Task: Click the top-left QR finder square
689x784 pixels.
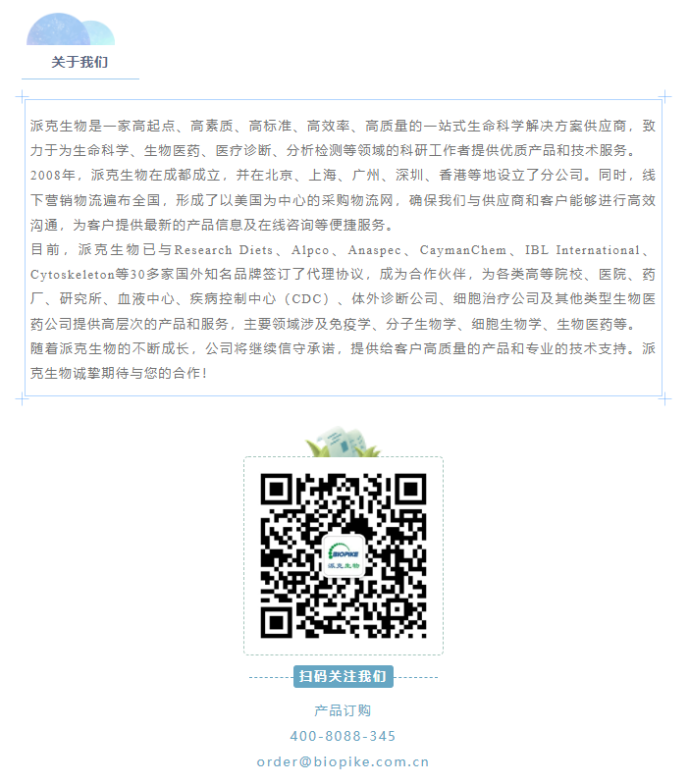Action: [x=276, y=489]
